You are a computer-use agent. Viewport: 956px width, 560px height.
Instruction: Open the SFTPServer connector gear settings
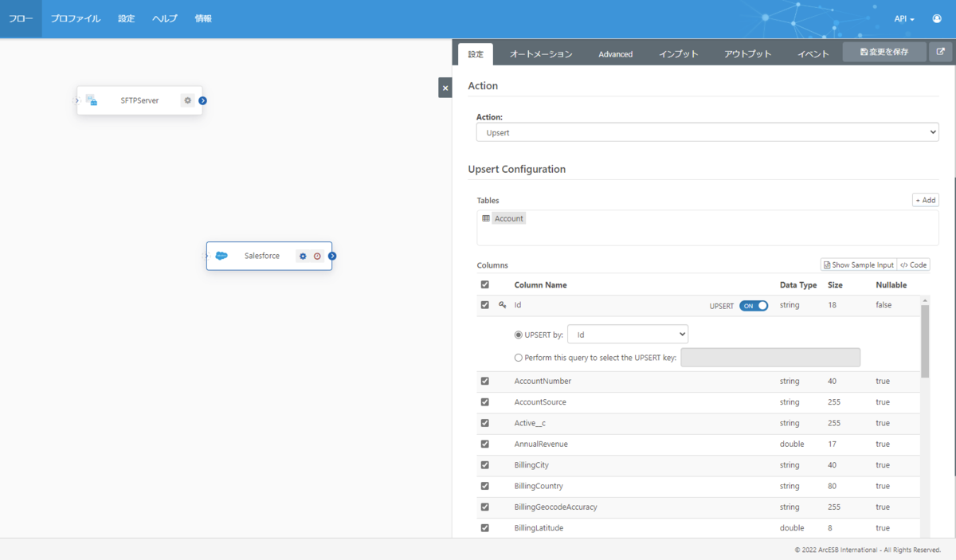click(187, 100)
